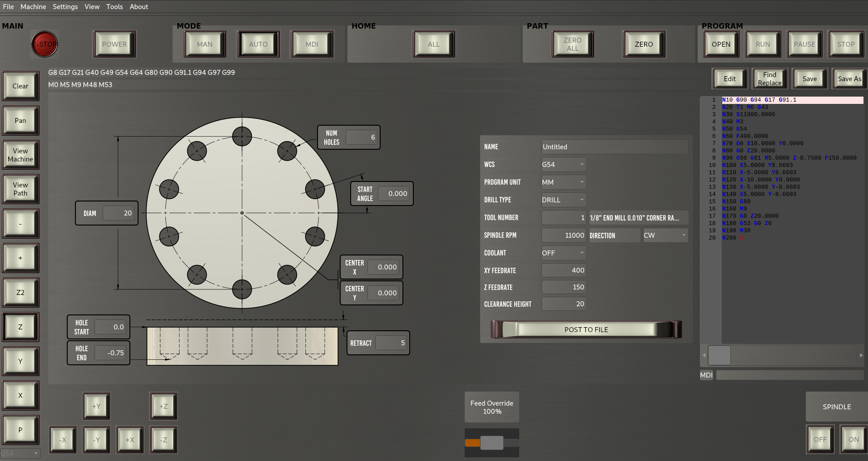Click the Edit program button
Screen dimensions: 868x461
click(730, 78)
